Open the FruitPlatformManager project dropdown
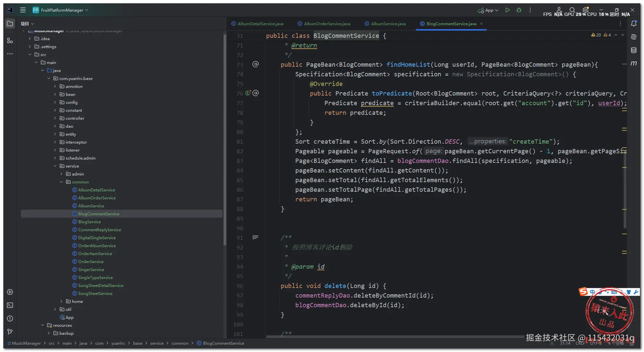The width and height of the screenshot is (644, 352). (60, 10)
